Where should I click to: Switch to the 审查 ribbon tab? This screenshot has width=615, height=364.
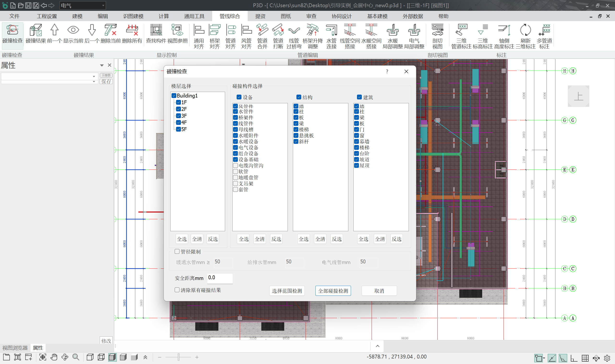311,16
